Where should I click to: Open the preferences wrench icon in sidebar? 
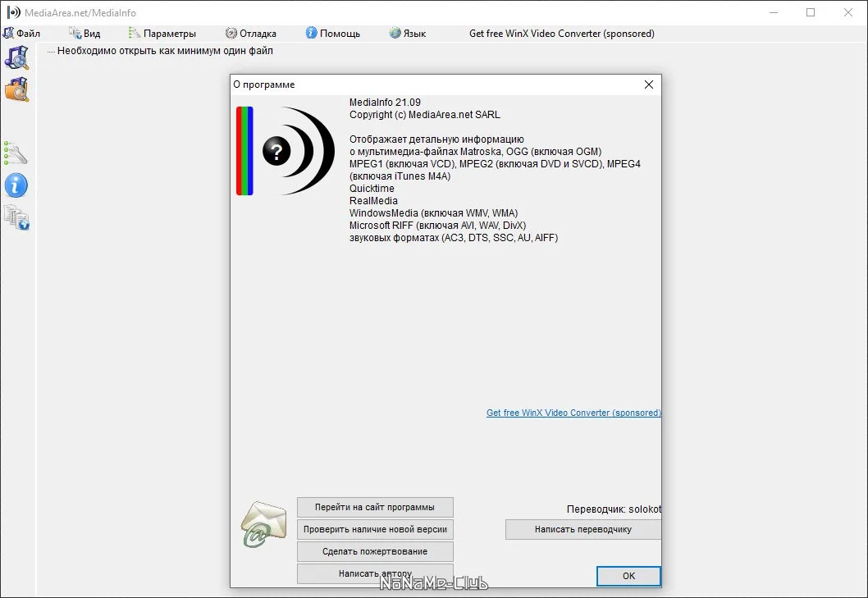click(16, 153)
